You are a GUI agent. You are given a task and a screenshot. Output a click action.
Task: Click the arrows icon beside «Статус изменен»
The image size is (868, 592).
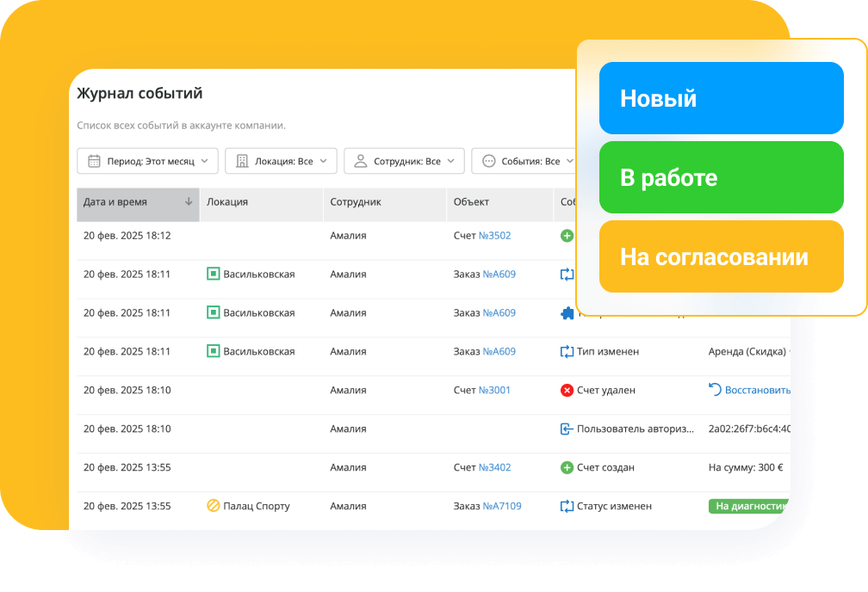[x=567, y=506]
